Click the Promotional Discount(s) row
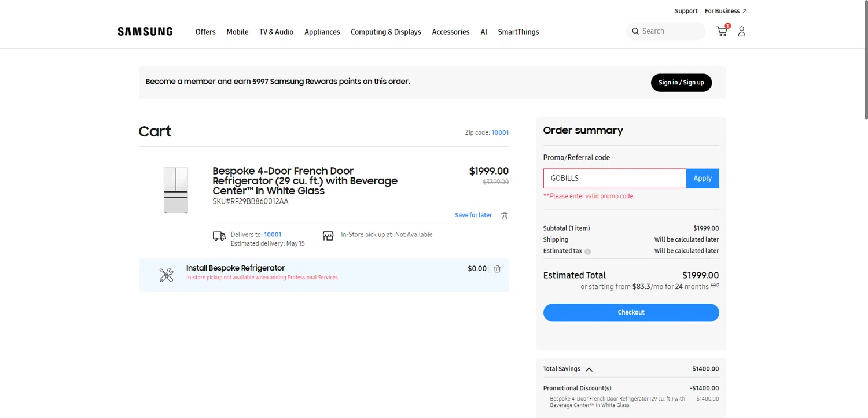 pyautogui.click(x=631, y=389)
